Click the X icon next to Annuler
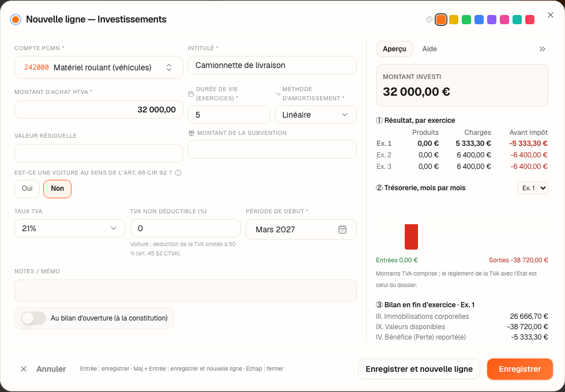Screen dimensions: 565x392 [24, 369]
